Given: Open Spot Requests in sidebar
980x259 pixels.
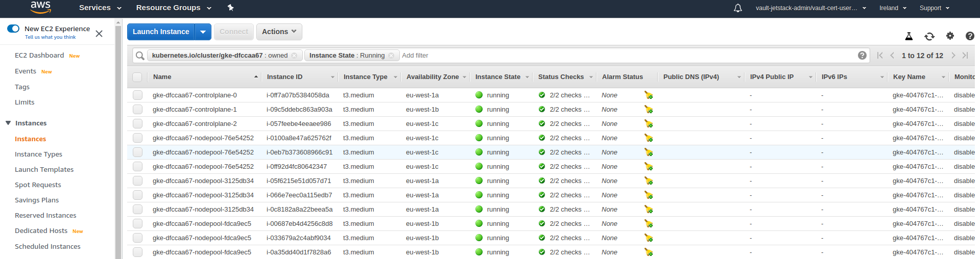Looking at the screenshot, I should pos(38,185).
